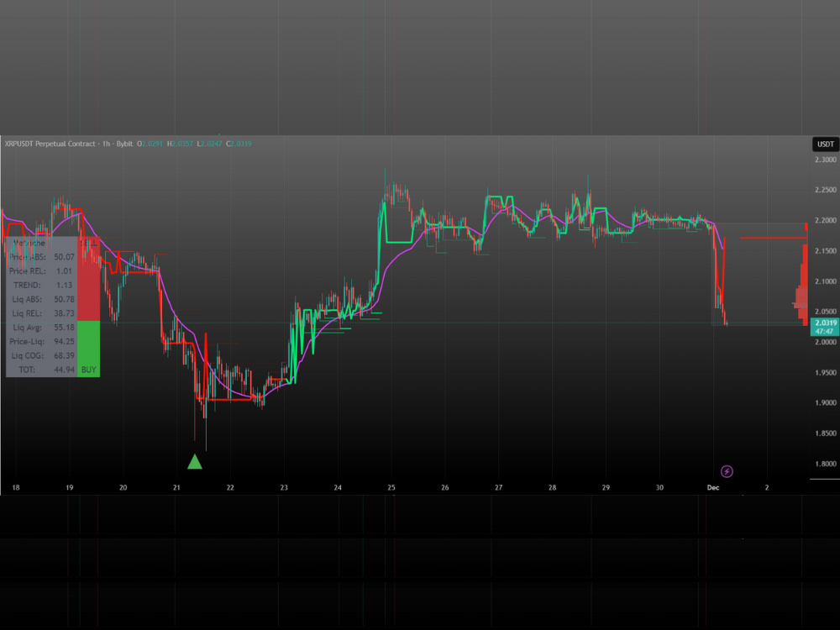Click date 25 on time axis
840x630 pixels.
coord(391,487)
